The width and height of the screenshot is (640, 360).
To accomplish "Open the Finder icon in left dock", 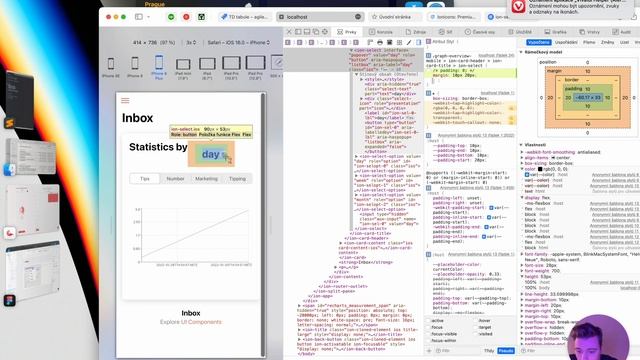I will (9, 169).
